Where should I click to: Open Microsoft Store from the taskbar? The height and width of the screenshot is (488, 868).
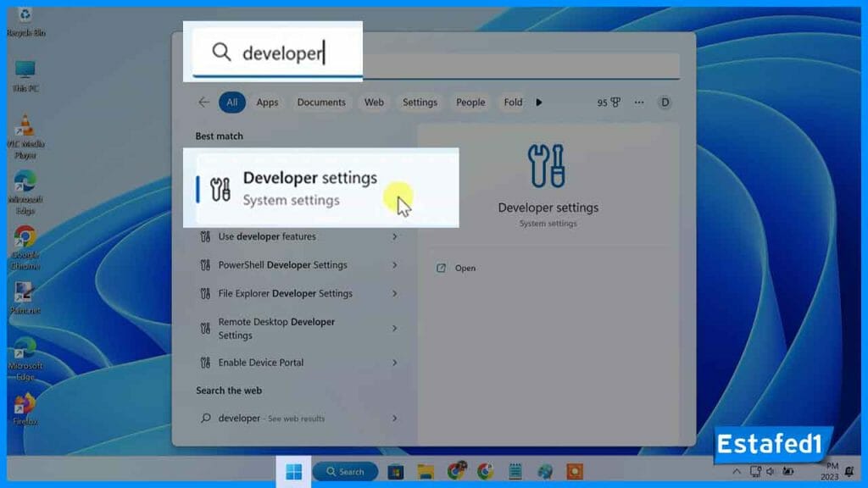tap(396, 472)
